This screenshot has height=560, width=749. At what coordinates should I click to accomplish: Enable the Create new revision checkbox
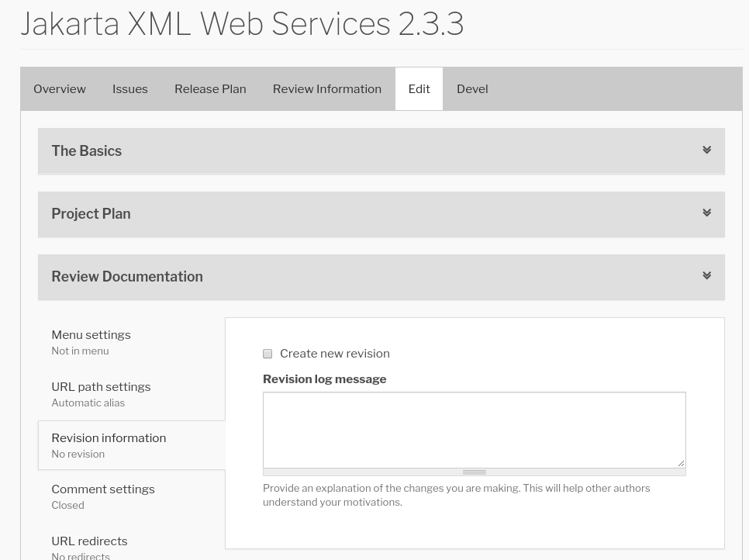pos(267,354)
